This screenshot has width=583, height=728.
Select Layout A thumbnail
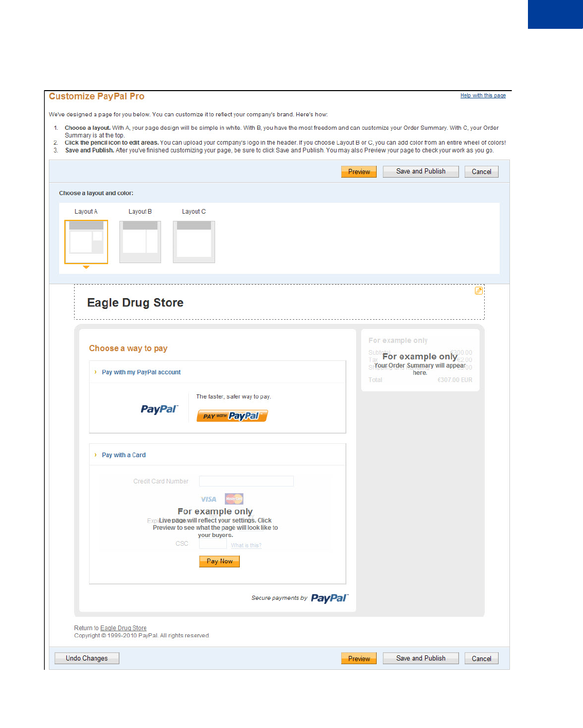(x=86, y=242)
